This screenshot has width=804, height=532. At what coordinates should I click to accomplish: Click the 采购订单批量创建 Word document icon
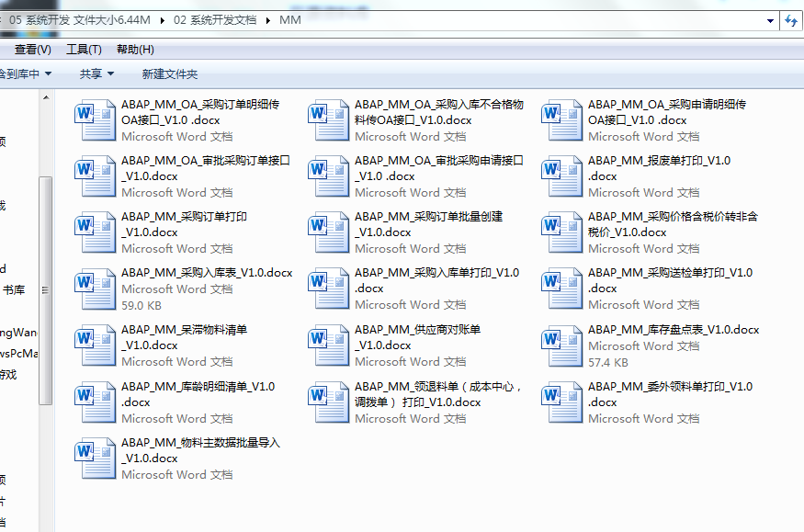[x=328, y=232]
